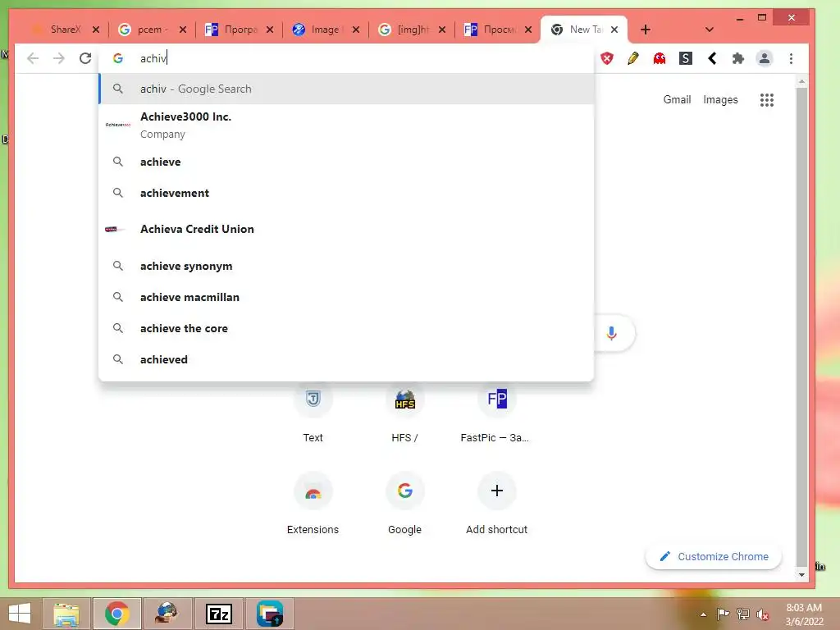Image resolution: width=840 pixels, height=630 pixels.
Task: Choose the 'achieved' suggestion
Action: point(346,359)
